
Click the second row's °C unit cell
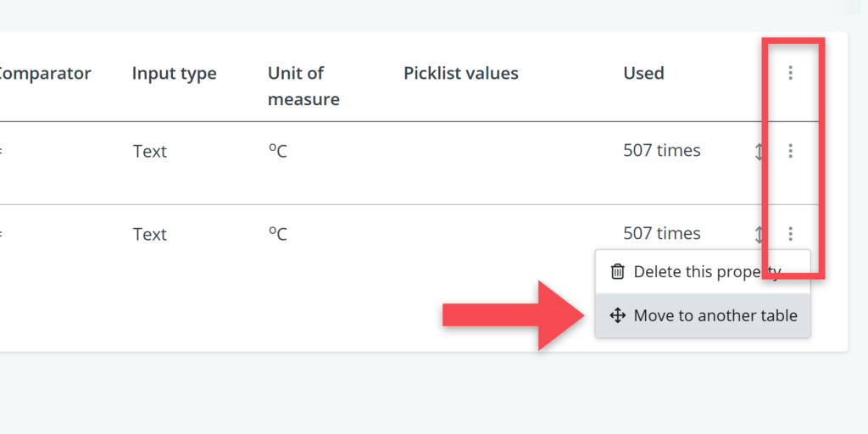278,235
